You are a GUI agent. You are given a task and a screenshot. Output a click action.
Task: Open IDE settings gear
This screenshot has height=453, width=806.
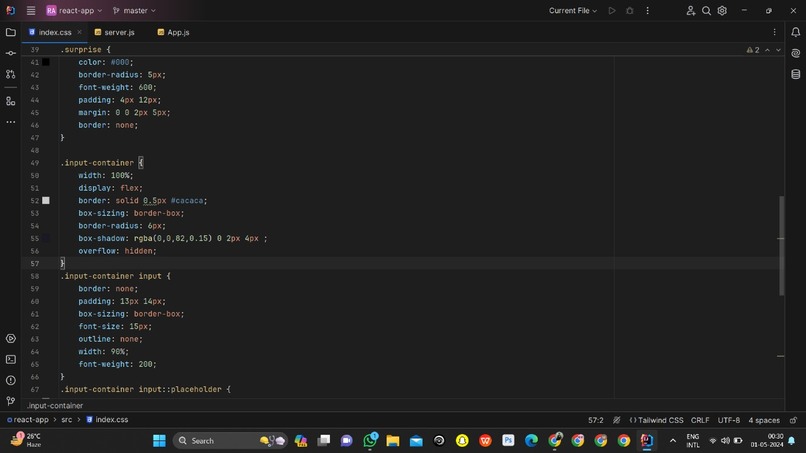tap(722, 10)
